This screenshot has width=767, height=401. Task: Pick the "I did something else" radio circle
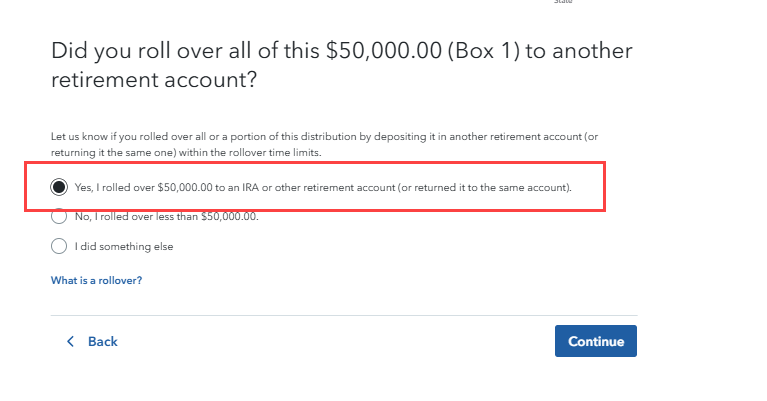(59, 245)
